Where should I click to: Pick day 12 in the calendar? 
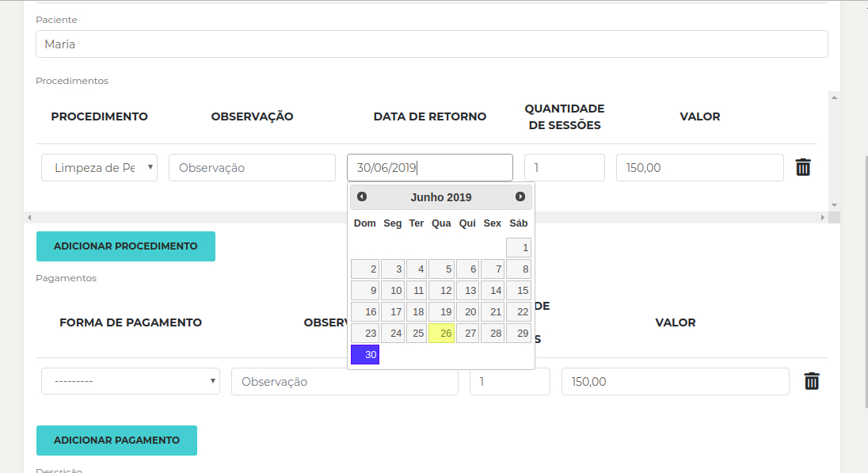pyautogui.click(x=442, y=290)
